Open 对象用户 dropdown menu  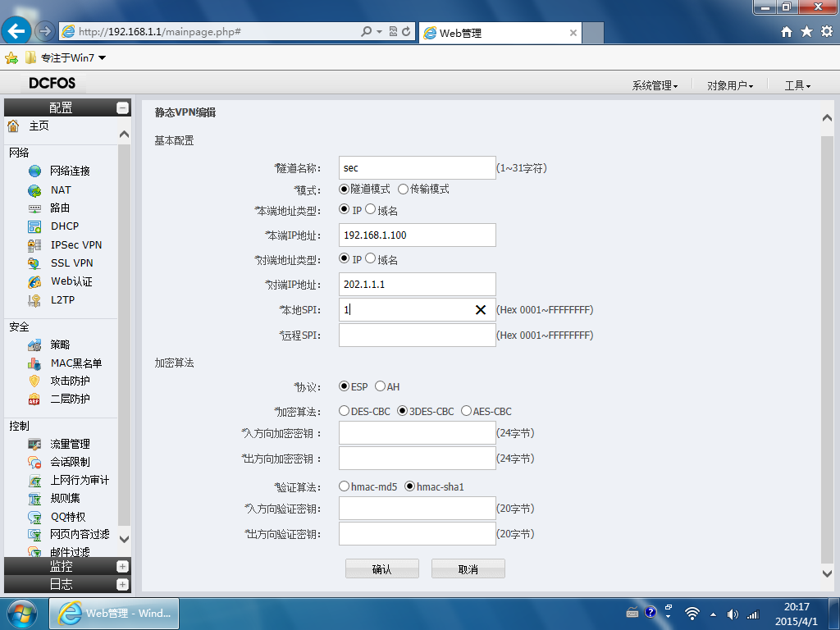click(730, 85)
